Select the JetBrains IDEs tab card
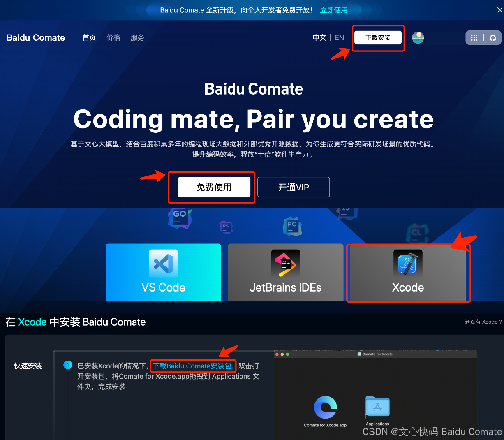The image size is (504, 440). (x=286, y=273)
